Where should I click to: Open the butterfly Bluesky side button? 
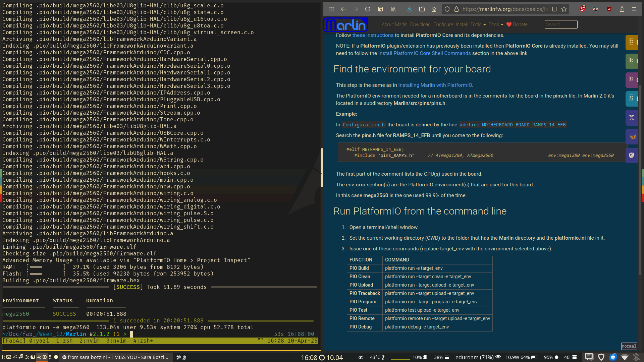[x=632, y=136]
